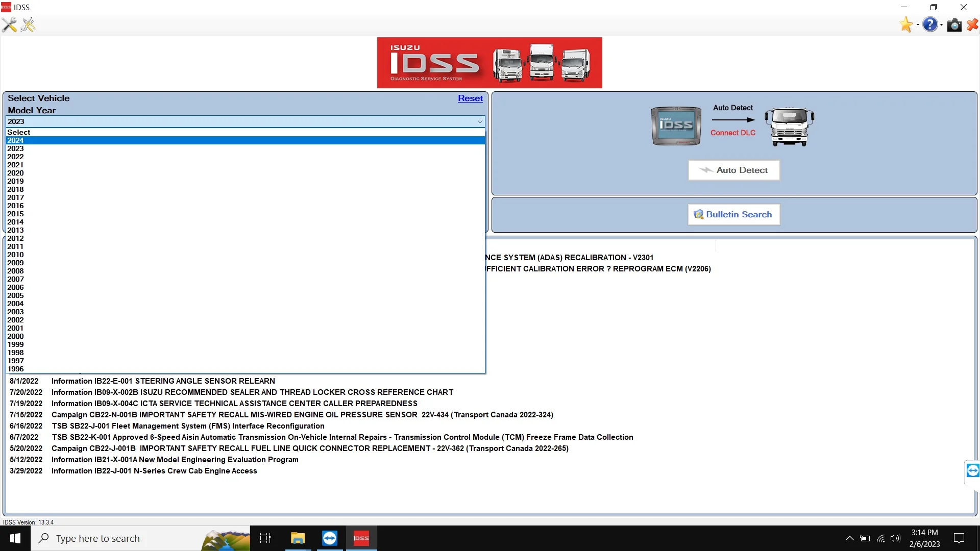The height and width of the screenshot is (551, 980).
Task: Click the red Connect DLC text
Action: [x=732, y=133]
